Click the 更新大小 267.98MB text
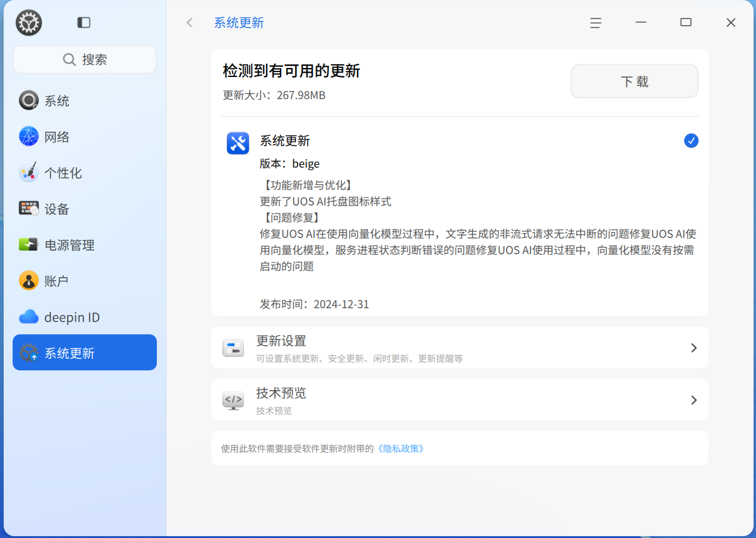756x538 pixels. tap(274, 95)
